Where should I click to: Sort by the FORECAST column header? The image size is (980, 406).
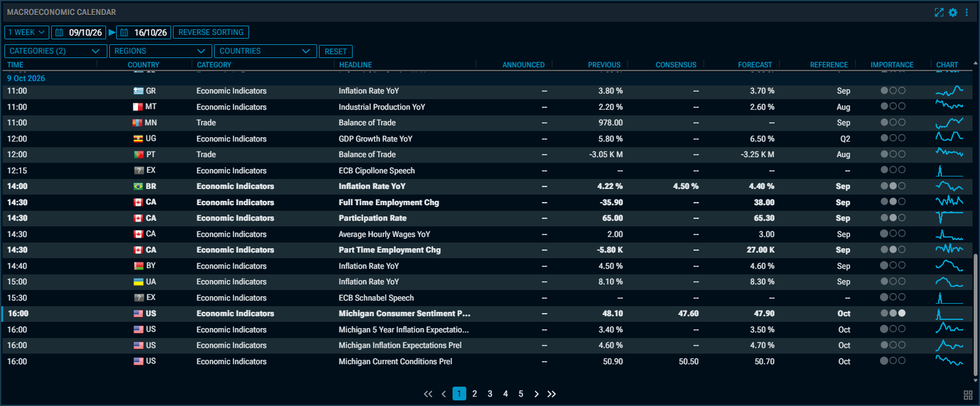755,65
